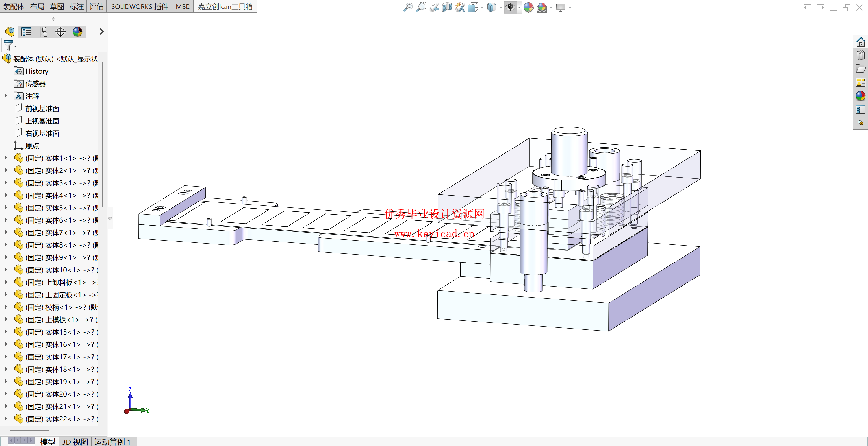Expand the 注解 annotations node
Image resolution: width=868 pixels, height=446 pixels.
click(6, 96)
